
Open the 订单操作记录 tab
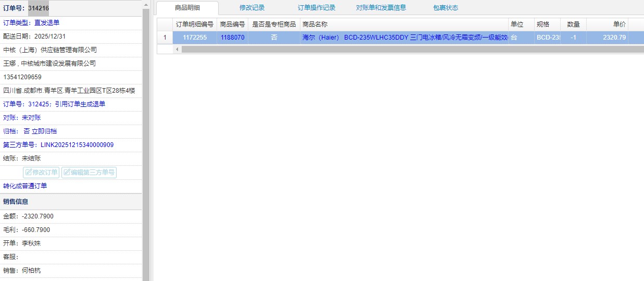[x=316, y=8]
